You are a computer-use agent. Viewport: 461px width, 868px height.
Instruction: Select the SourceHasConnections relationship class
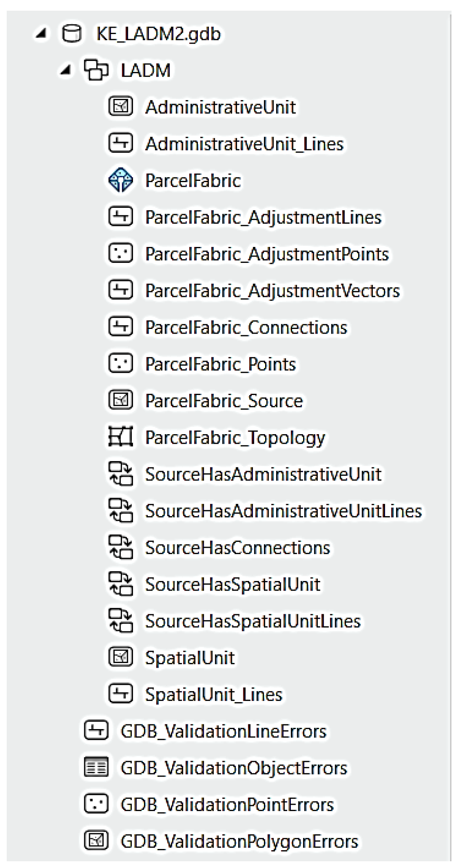tap(237, 548)
